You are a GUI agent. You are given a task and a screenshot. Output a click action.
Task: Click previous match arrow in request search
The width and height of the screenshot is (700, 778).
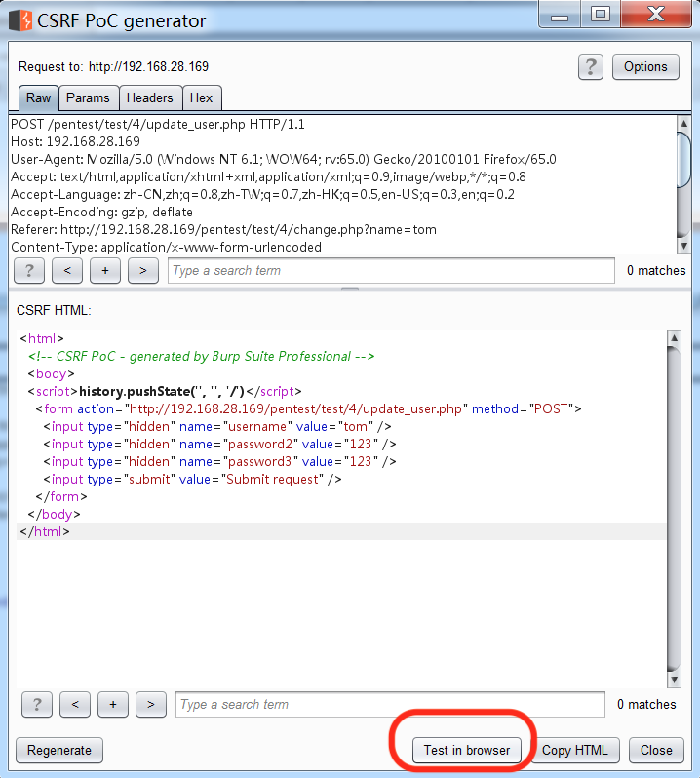[67, 270]
